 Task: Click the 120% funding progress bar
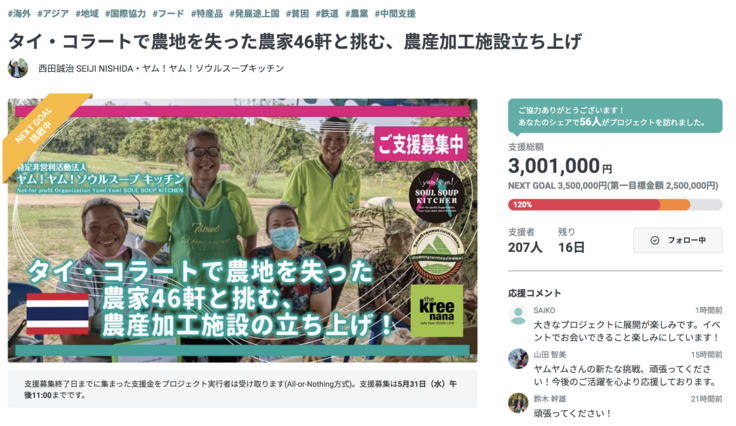click(x=615, y=205)
